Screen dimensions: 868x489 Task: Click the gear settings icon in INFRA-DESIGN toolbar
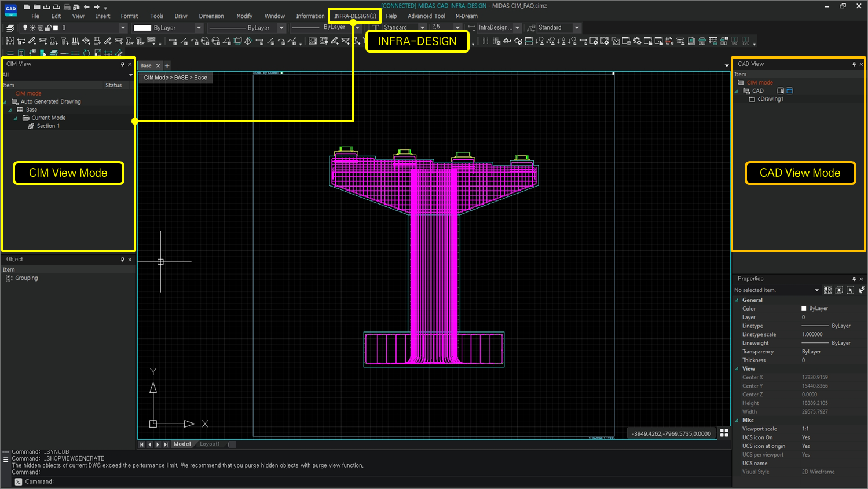coord(637,41)
